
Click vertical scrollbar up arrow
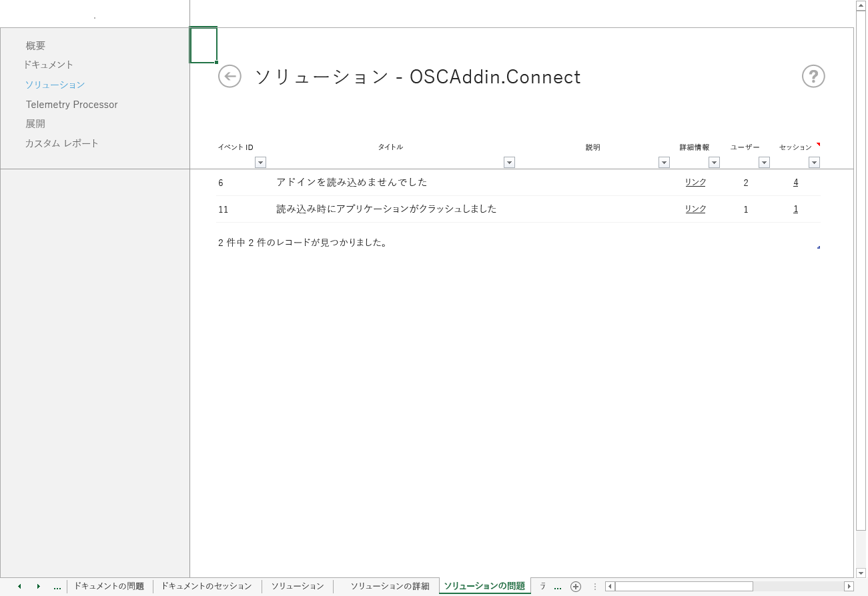click(861, 5)
